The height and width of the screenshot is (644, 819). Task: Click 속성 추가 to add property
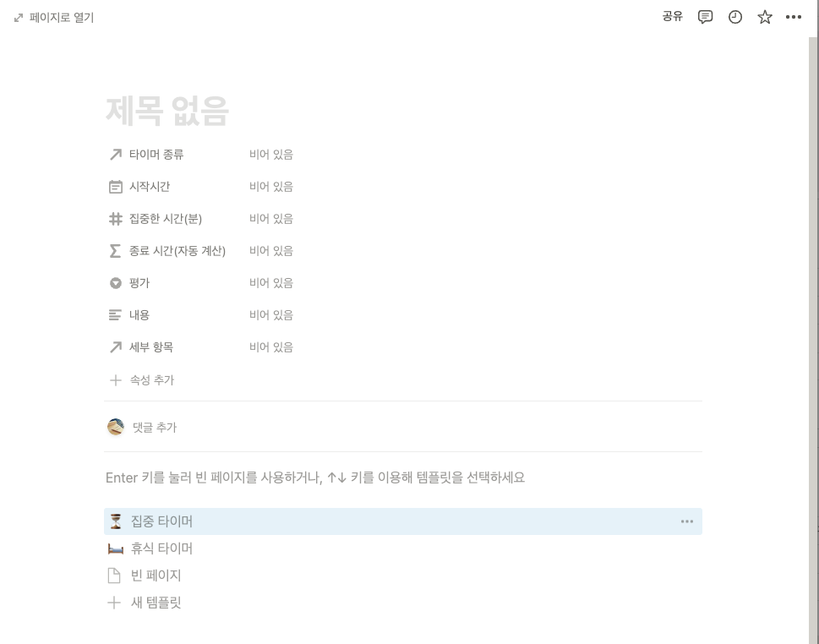(x=142, y=380)
